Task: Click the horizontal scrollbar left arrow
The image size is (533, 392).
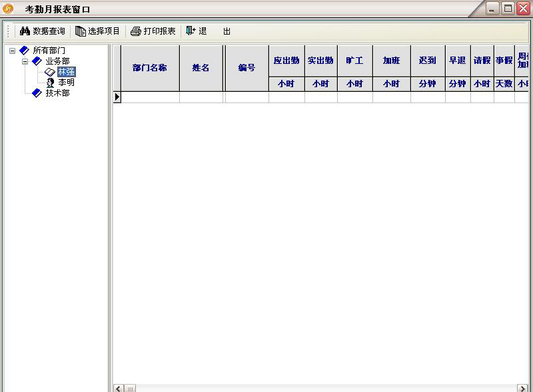Action: pyautogui.click(x=119, y=388)
